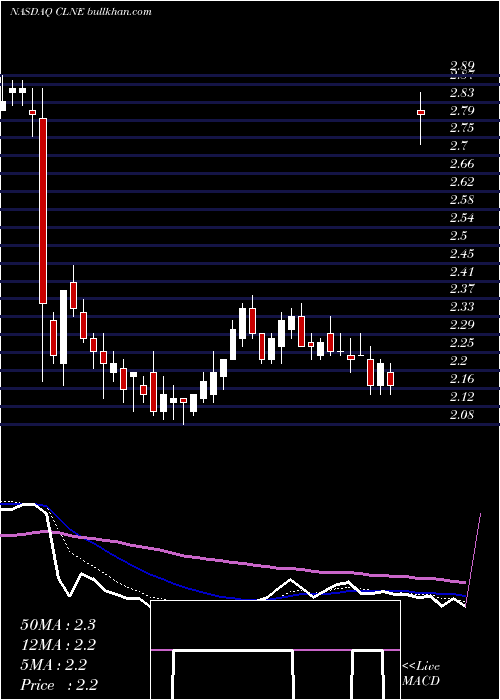Click the 2.7 price axis label
Viewport: 500px width, 700px height.
[x=458, y=146]
